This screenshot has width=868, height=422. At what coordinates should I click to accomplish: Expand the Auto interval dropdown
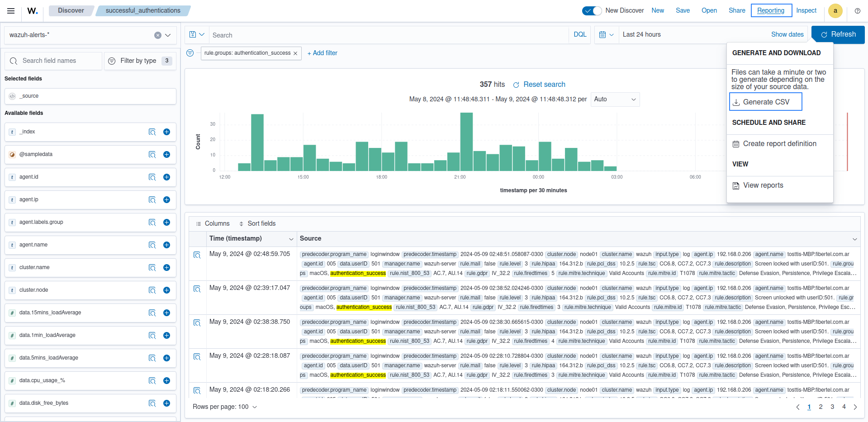tap(615, 100)
